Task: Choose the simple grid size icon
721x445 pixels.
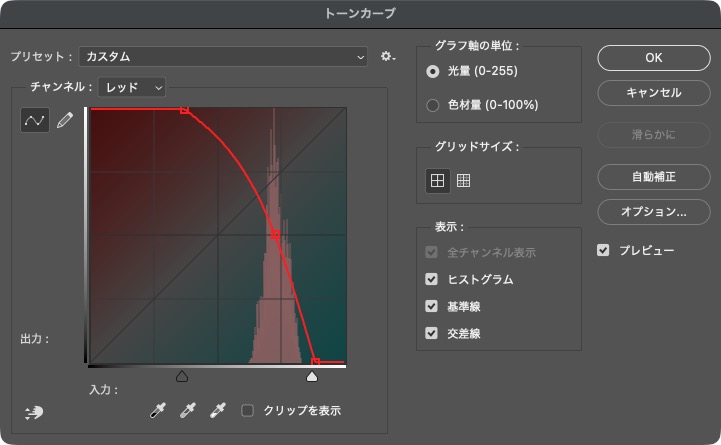Action: click(x=437, y=181)
